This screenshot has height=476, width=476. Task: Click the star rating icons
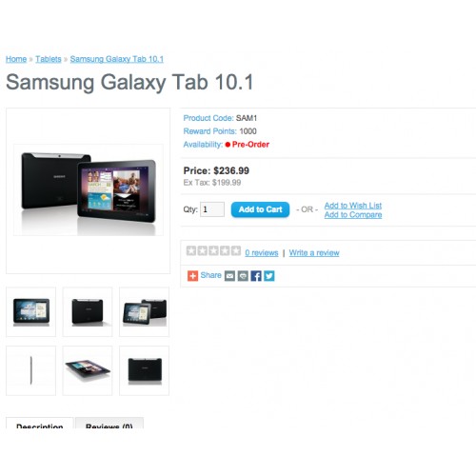pos(213,250)
